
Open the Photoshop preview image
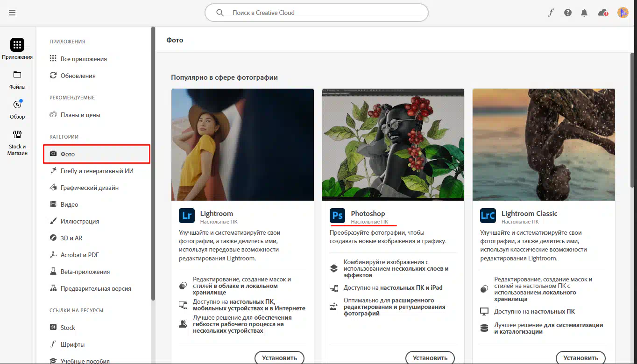tap(393, 145)
